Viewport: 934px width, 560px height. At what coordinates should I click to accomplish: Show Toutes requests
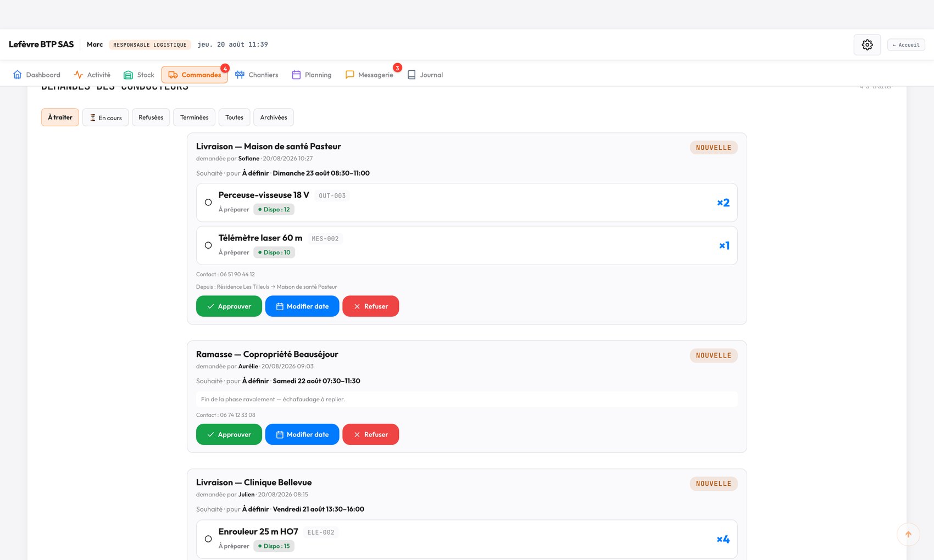(x=234, y=117)
